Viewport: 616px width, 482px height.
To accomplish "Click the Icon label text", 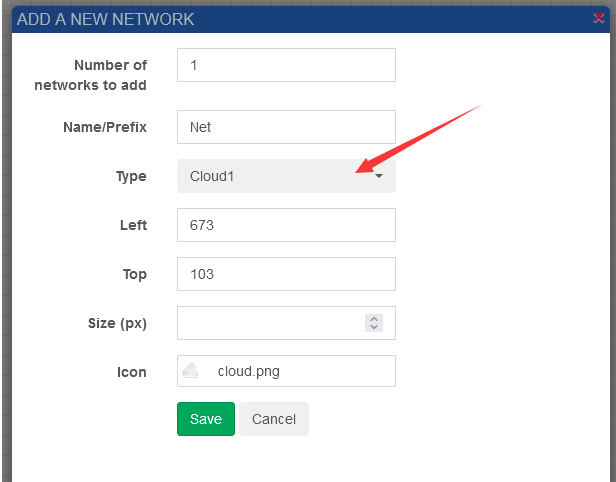I will click(131, 372).
